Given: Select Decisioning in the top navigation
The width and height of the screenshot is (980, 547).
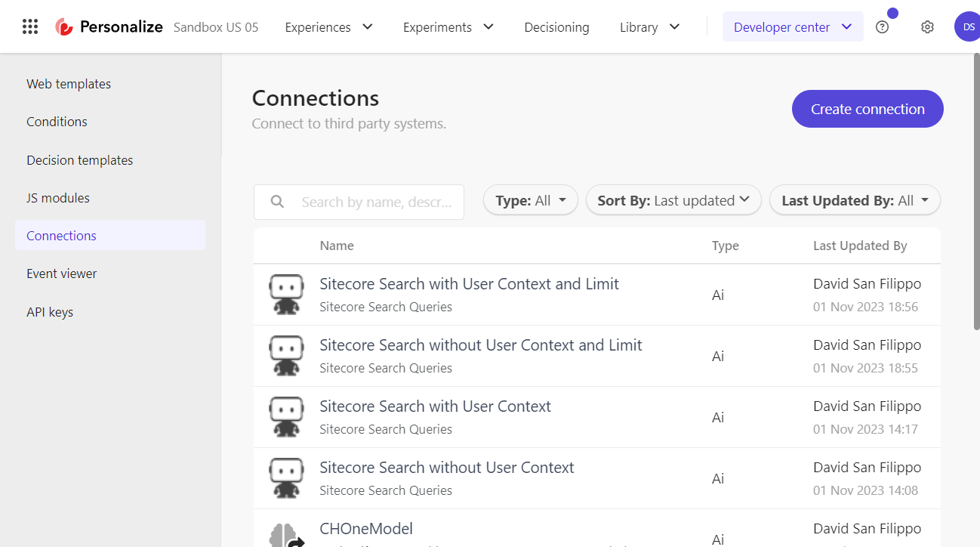Looking at the screenshot, I should (x=556, y=26).
